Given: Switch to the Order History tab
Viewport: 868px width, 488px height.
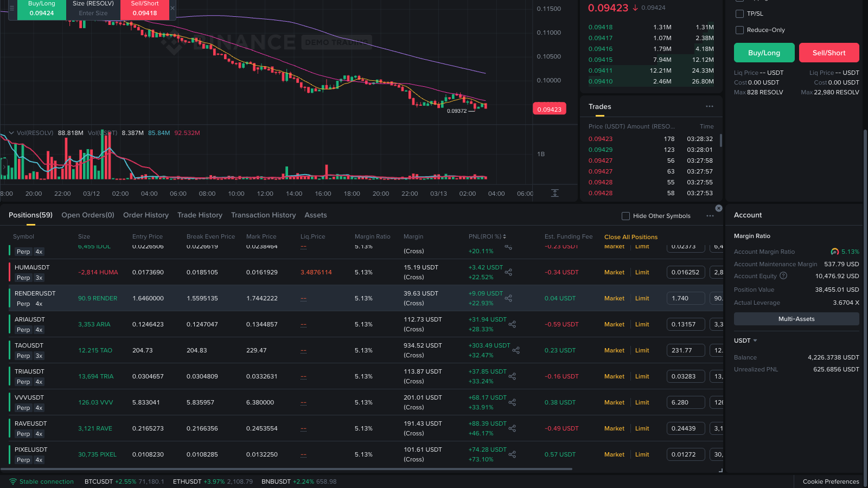Looking at the screenshot, I should (x=145, y=215).
